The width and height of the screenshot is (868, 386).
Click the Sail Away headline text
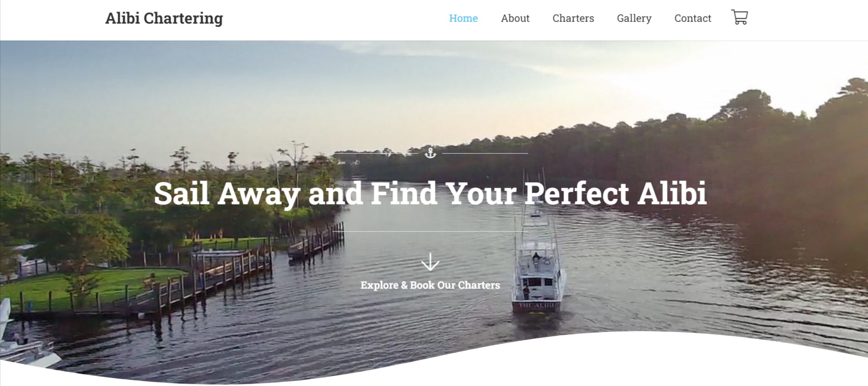(x=430, y=193)
